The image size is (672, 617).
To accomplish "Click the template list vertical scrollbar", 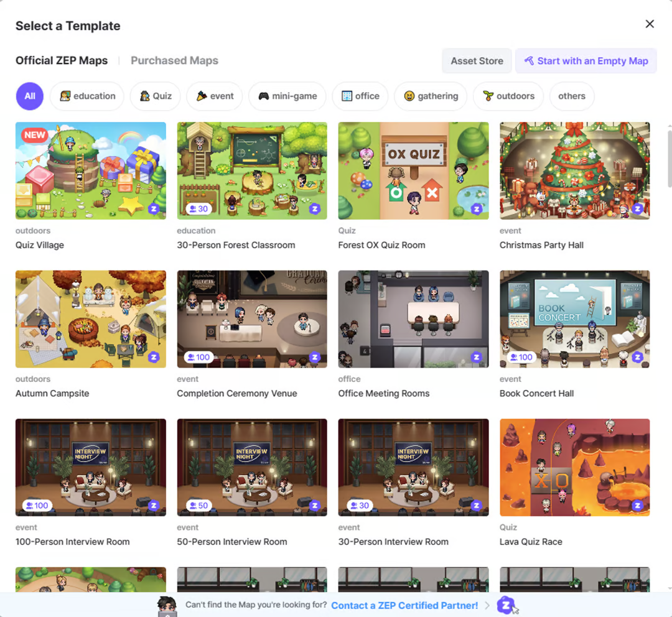I will (670, 159).
